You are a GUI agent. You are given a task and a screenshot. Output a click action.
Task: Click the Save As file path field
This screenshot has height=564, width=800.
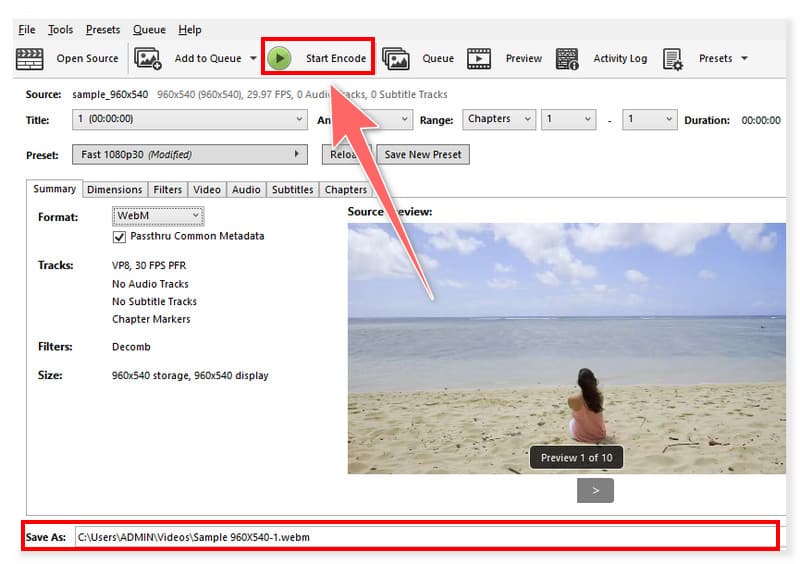click(425, 537)
